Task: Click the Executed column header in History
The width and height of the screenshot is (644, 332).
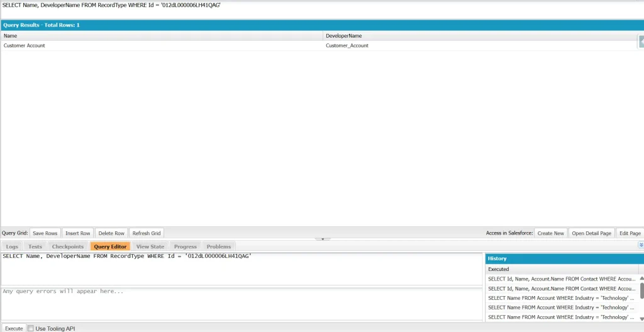Action: pyautogui.click(x=562, y=269)
